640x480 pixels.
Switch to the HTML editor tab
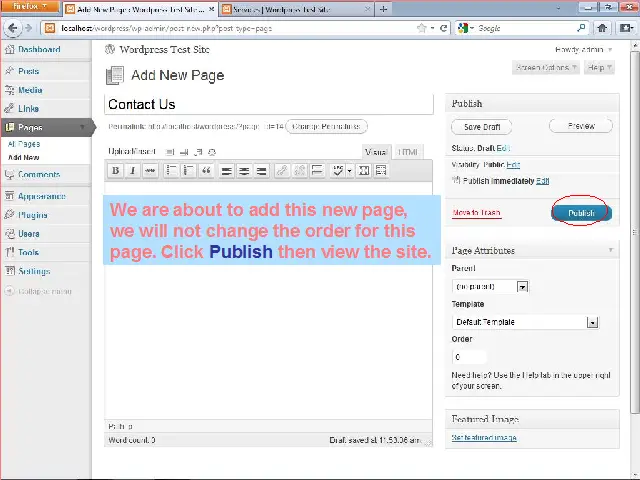408,152
